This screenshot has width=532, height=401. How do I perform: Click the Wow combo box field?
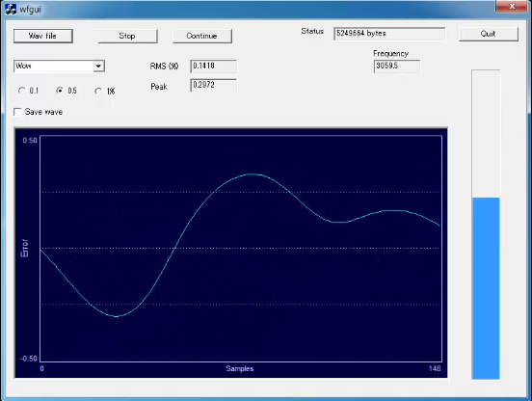click(59, 66)
